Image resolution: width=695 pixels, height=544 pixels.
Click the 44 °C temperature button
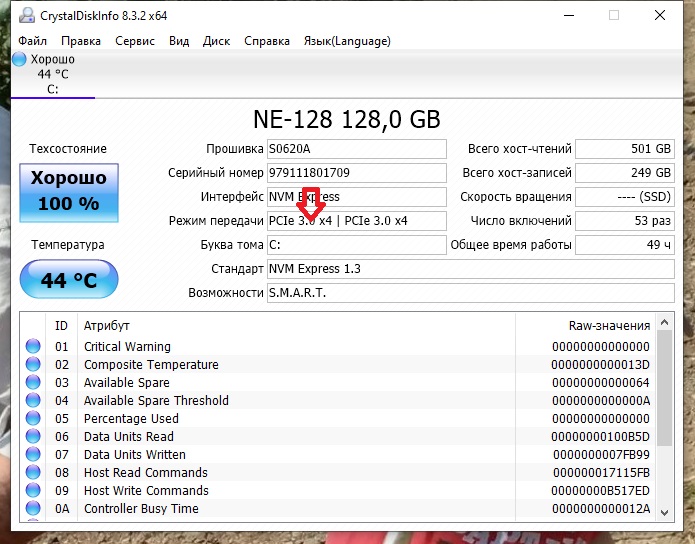[68, 280]
